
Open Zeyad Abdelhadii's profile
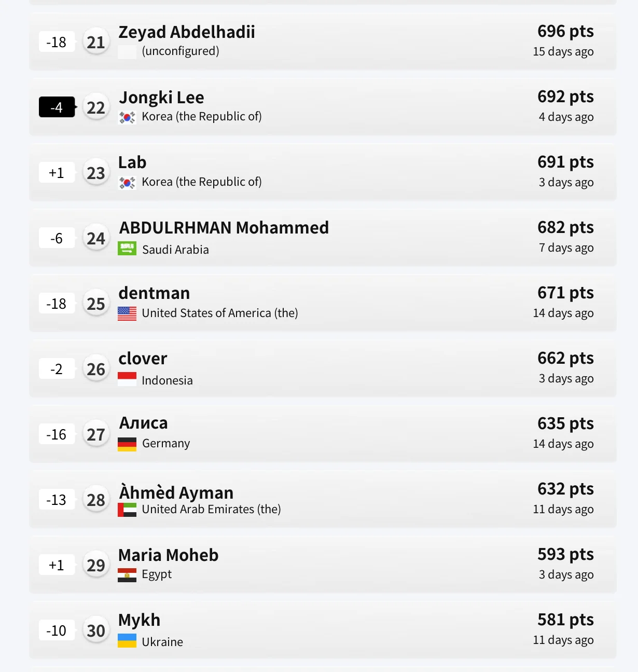[x=187, y=32]
